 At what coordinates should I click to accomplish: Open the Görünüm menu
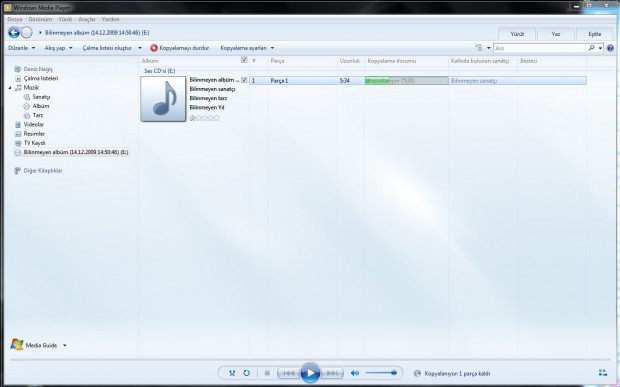click(40, 19)
